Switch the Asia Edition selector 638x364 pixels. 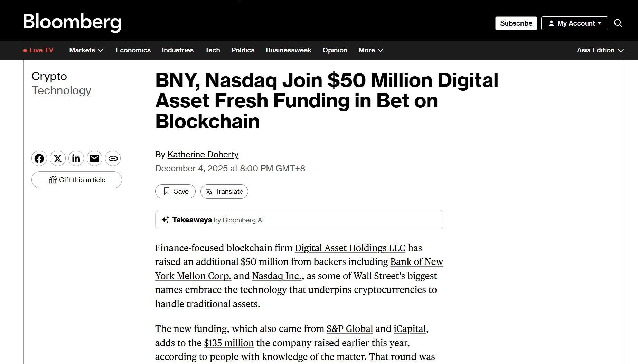[600, 50]
